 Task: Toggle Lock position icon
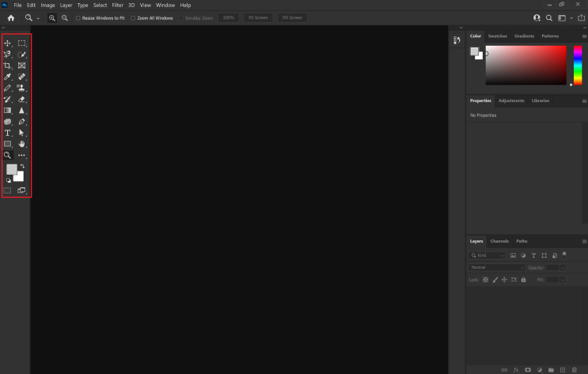(x=504, y=280)
